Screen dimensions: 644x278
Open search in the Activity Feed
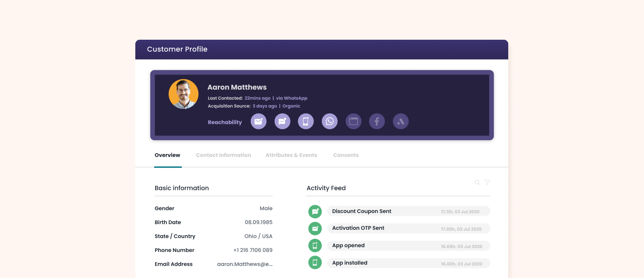click(x=477, y=183)
